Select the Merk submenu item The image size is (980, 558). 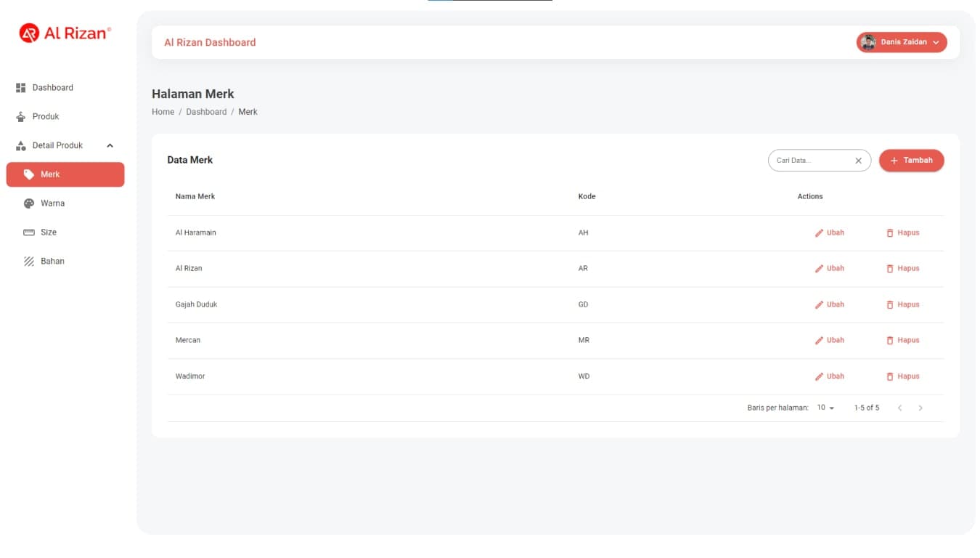coord(65,174)
